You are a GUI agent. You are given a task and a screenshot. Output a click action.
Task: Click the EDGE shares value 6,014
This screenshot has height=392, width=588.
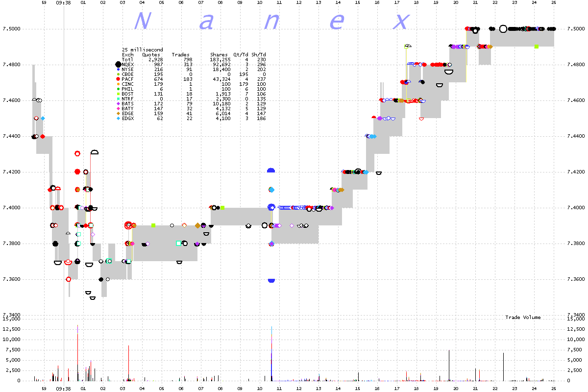(x=223, y=114)
